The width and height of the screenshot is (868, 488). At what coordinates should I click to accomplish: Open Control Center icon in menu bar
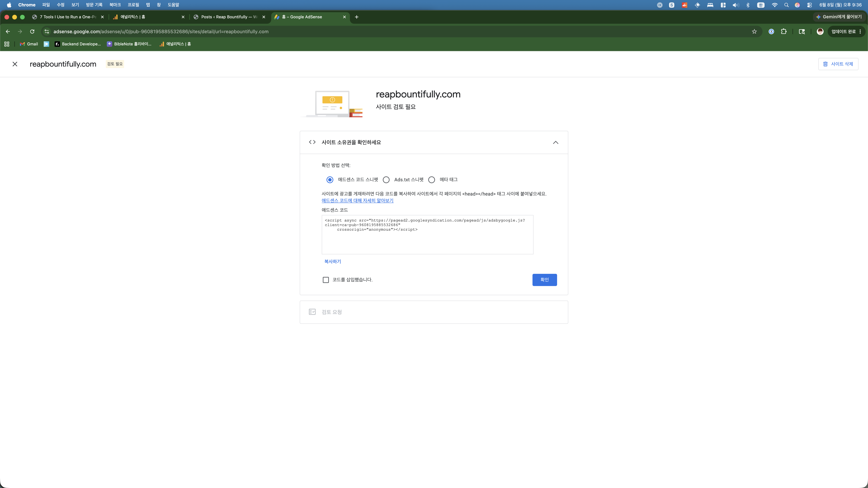(809, 5)
